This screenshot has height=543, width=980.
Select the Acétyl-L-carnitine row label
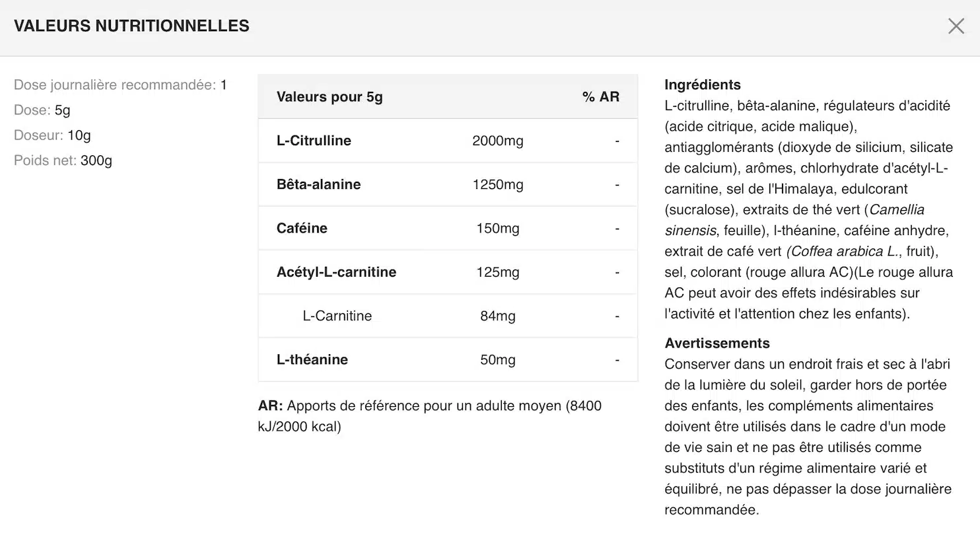tap(336, 272)
